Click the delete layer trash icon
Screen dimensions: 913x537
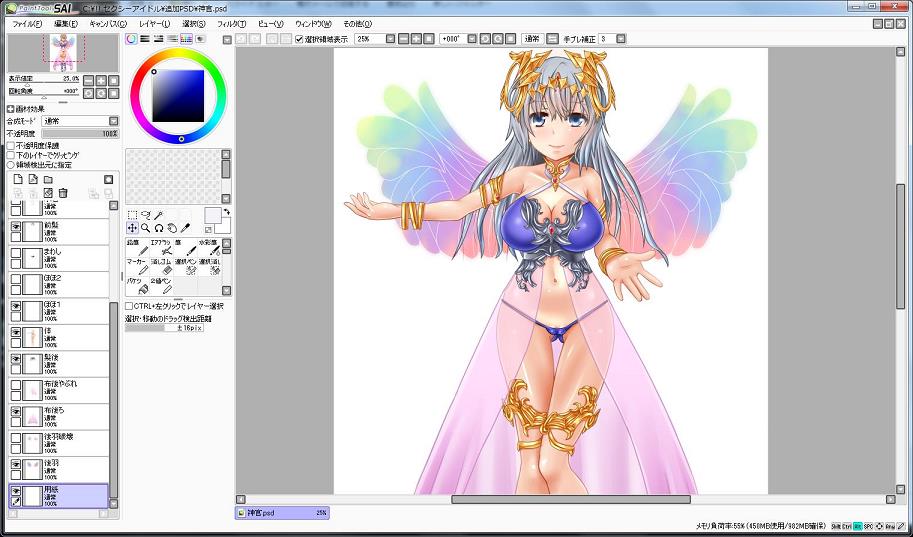(63, 193)
